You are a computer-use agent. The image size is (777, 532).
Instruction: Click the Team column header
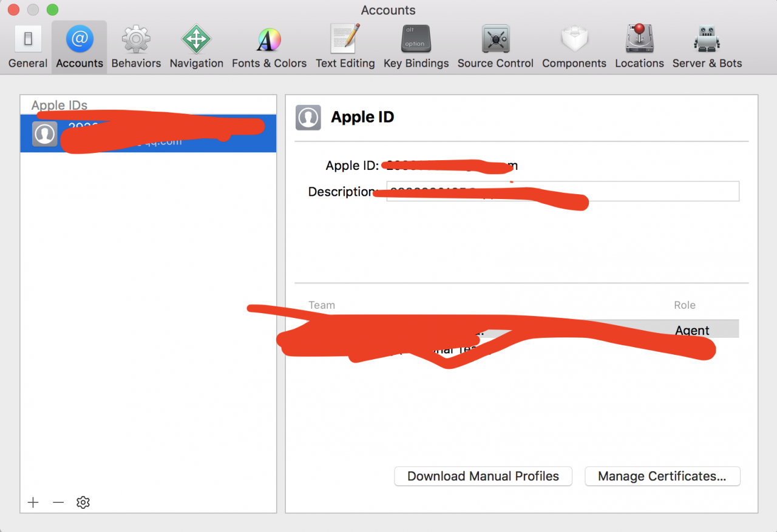point(322,305)
